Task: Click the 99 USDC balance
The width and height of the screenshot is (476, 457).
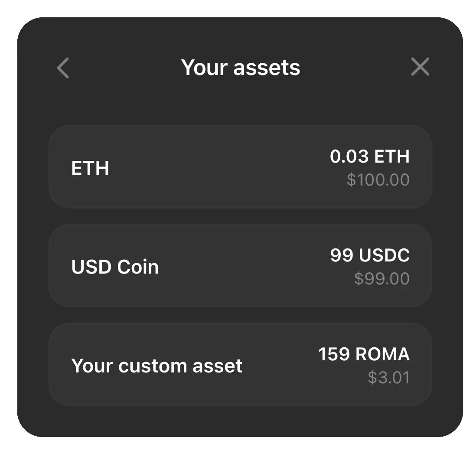Action: [370, 256]
